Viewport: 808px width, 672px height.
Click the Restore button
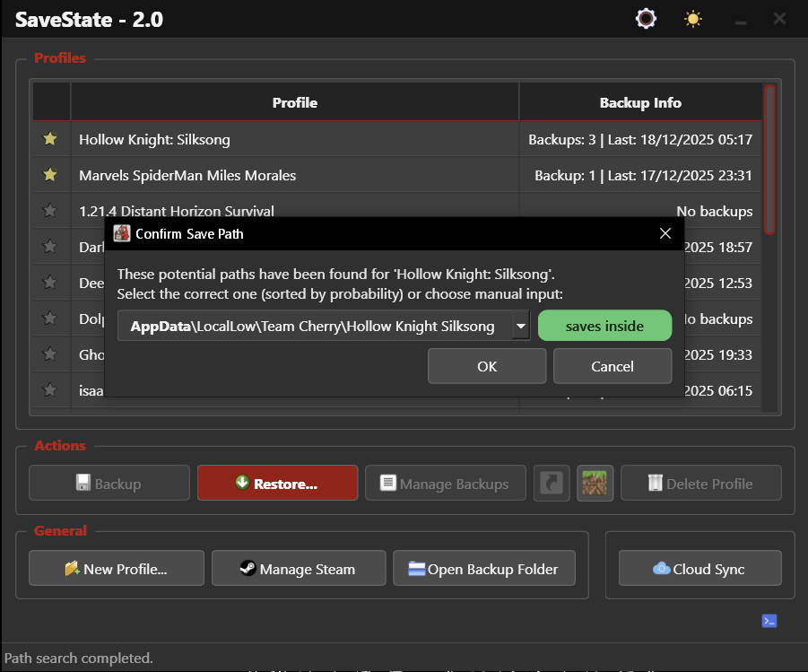(277, 484)
